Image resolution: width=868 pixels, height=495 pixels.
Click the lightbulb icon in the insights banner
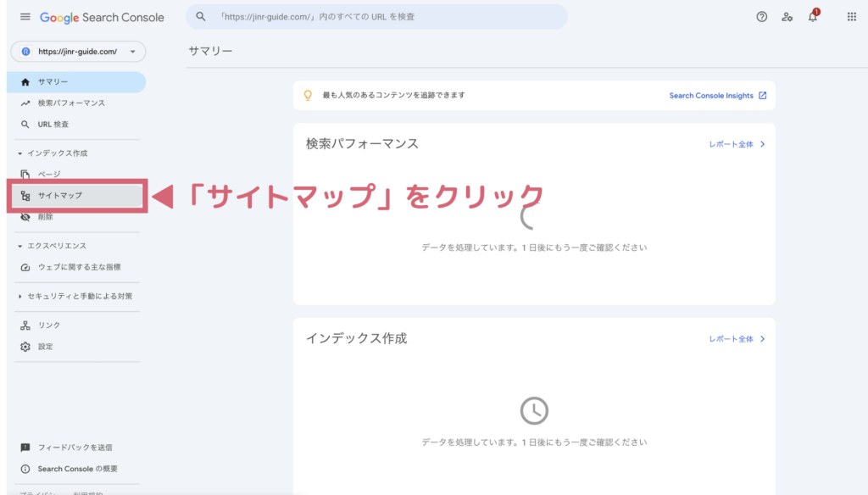coord(309,95)
